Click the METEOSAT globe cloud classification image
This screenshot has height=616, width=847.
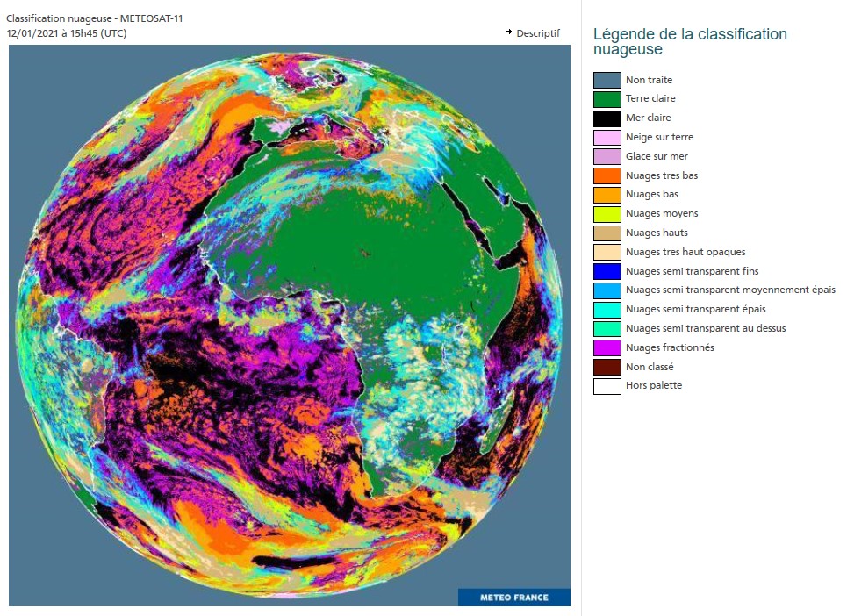click(x=290, y=326)
